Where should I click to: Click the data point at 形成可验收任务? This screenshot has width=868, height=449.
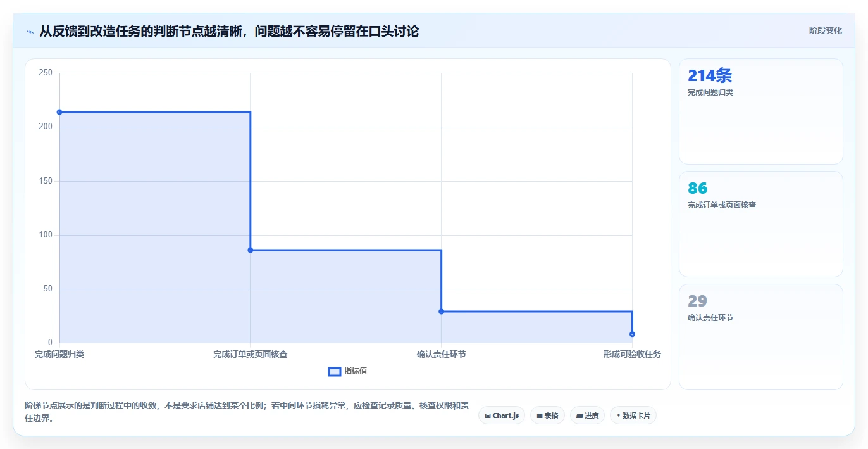(x=632, y=334)
